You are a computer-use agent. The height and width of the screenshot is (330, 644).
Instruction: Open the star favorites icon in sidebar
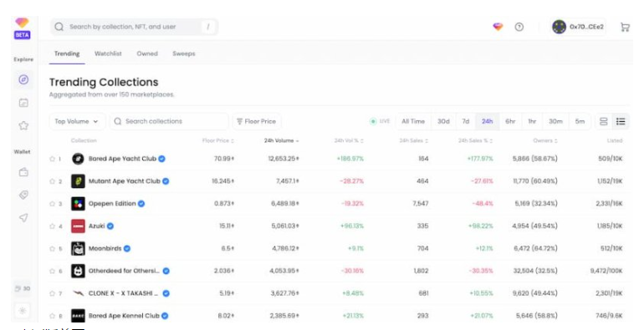(x=23, y=125)
